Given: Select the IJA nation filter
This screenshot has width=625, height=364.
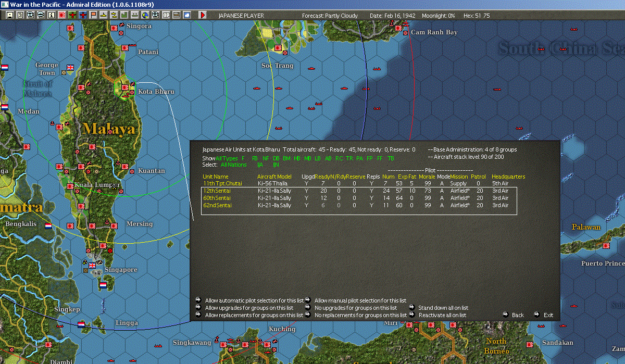Looking at the screenshot, I should (260, 165).
